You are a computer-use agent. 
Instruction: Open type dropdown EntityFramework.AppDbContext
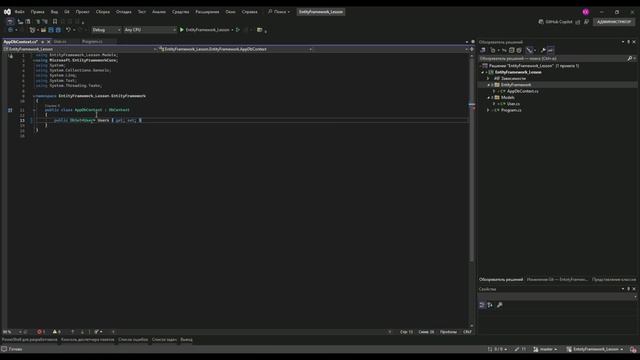point(236,49)
